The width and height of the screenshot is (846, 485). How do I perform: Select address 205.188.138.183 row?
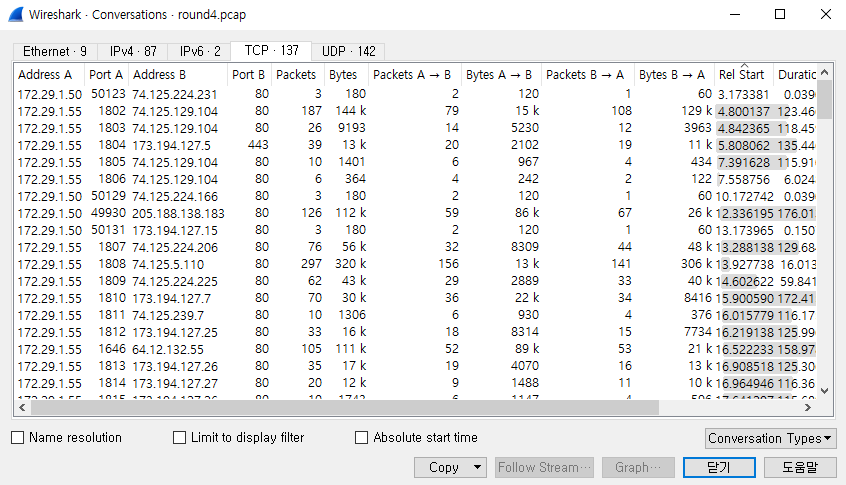coord(415,213)
